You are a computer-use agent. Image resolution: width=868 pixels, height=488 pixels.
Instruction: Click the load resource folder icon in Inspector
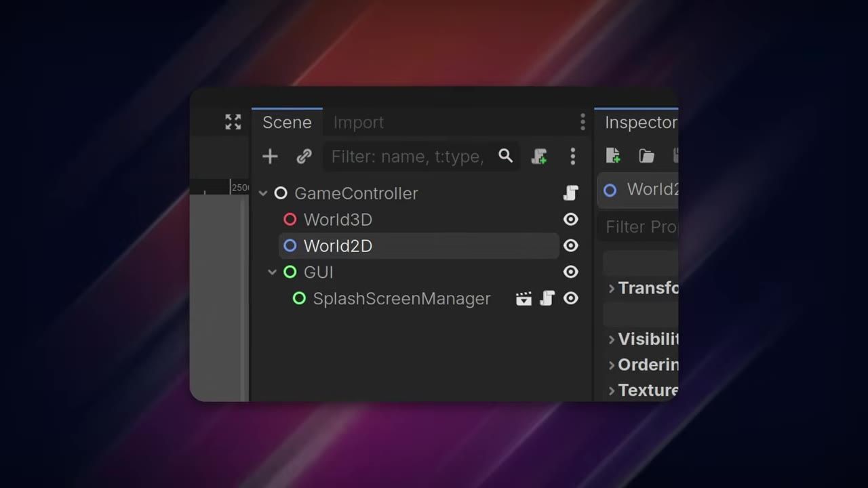(x=646, y=157)
